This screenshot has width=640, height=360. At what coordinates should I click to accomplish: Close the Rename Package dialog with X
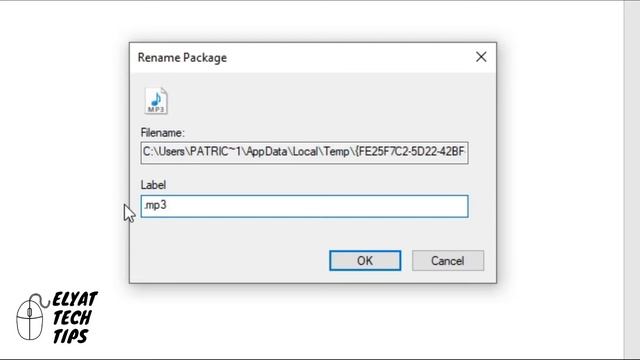pos(481,57)
